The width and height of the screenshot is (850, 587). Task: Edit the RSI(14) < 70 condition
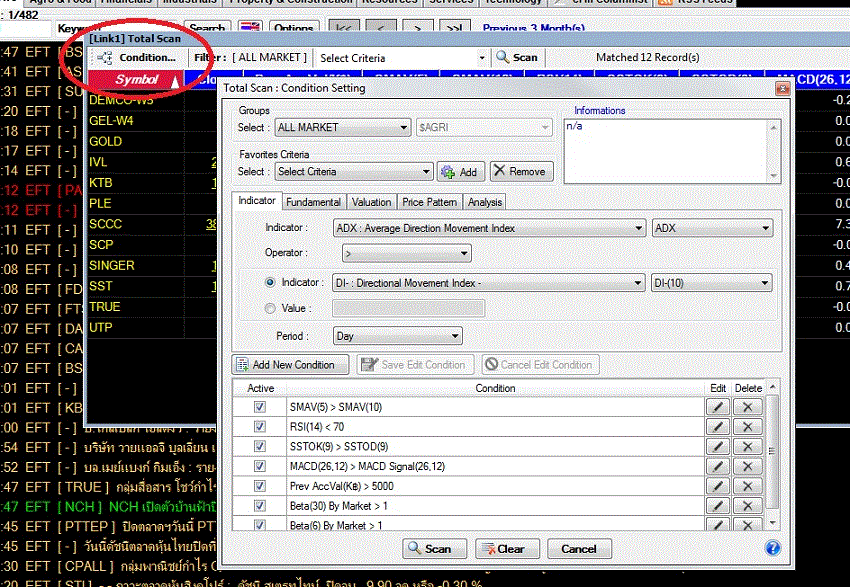[718, 427]
